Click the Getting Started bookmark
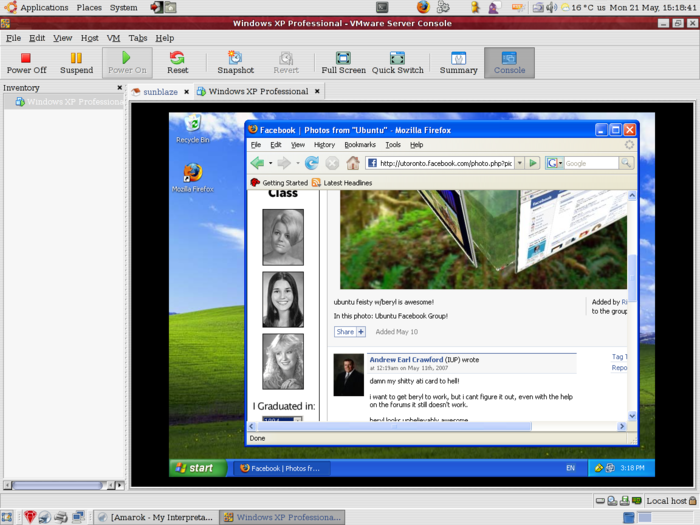The image size is (700, 525). coord(279,183)
